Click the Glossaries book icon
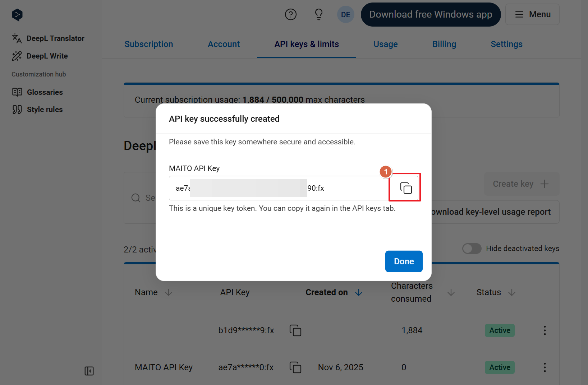Screen dimensions: 588x385 click(17, 92)
